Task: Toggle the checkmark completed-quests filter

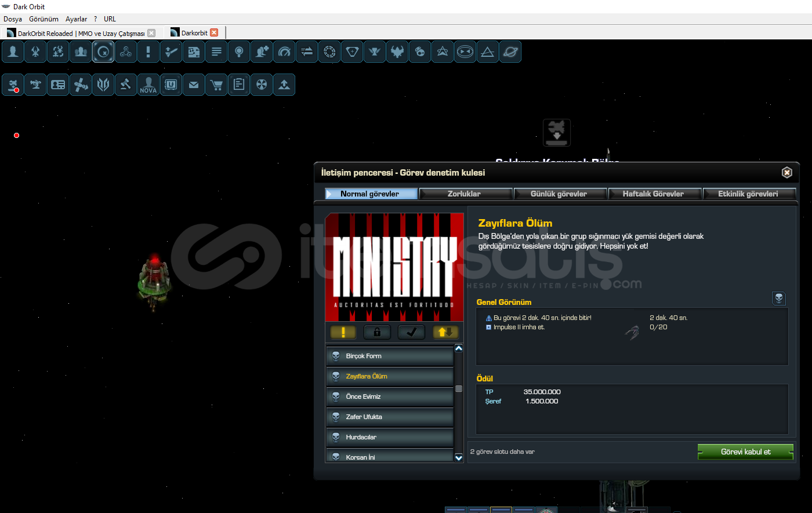Action: 411,332
